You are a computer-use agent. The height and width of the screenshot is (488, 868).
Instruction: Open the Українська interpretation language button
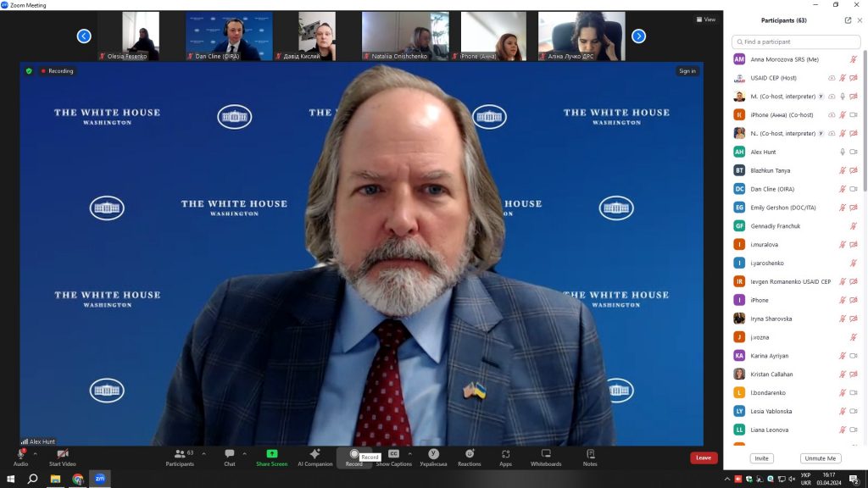(433, 457)
